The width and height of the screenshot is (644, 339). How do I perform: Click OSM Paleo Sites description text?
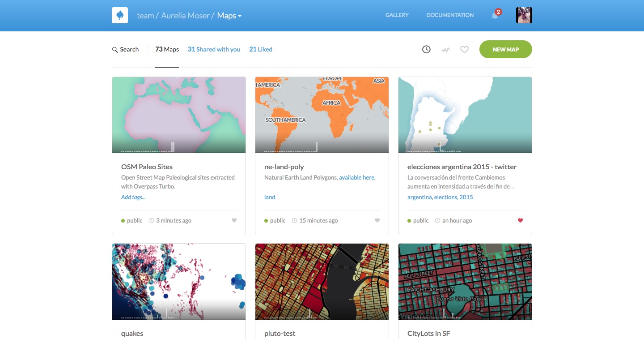pos(178,182)
